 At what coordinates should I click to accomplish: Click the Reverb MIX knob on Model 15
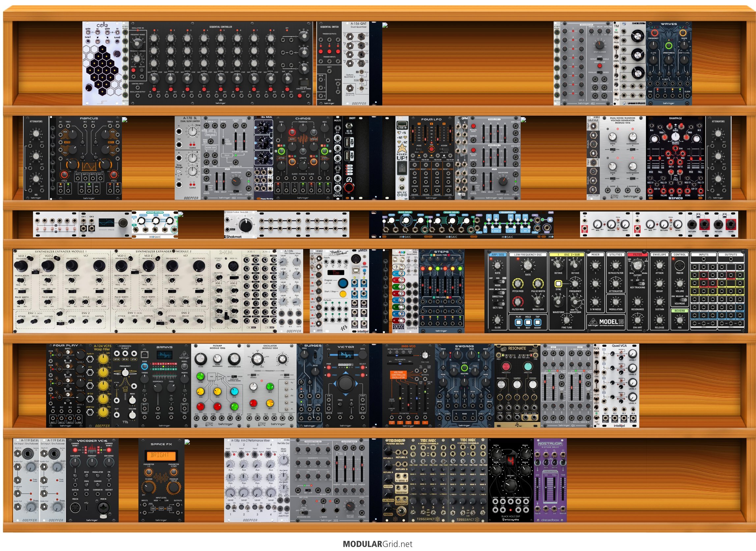(680, 320)
